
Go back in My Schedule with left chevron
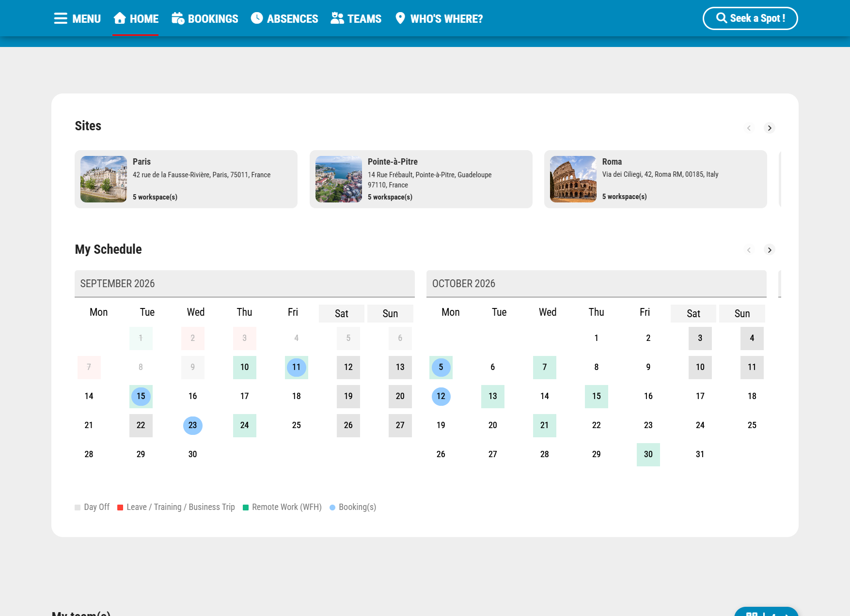tap(749, 250)
